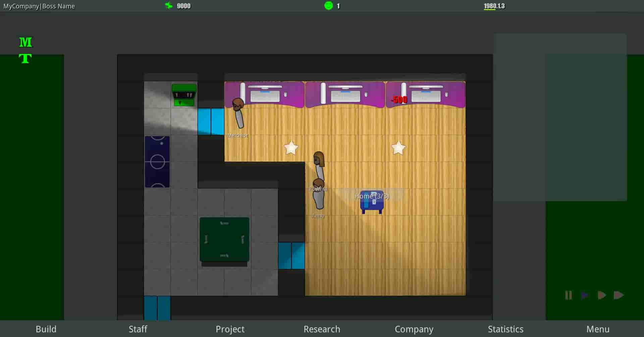
Task: Pause the game simulation
Action: (x=568, y=295)
